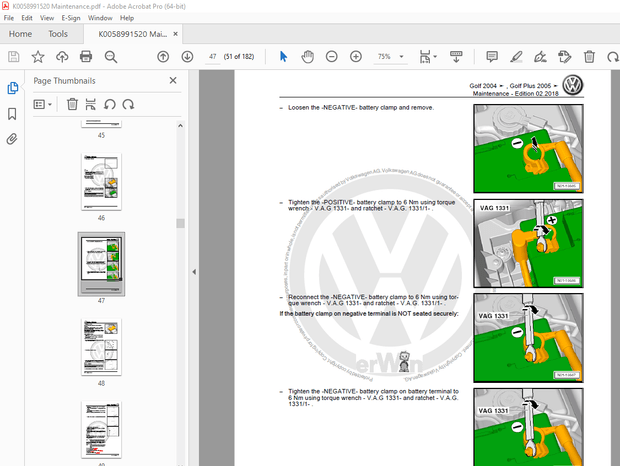The width and height of the screenshot is (620, 466).
Task: Click the thumbnails panel scrollbar handle
Action: point(180,223)
